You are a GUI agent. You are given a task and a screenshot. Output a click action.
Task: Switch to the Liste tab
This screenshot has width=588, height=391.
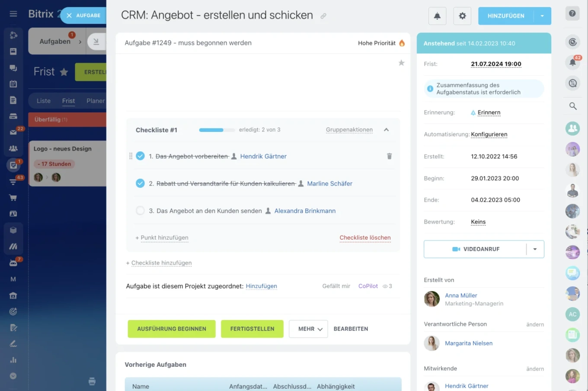point(43,100)
